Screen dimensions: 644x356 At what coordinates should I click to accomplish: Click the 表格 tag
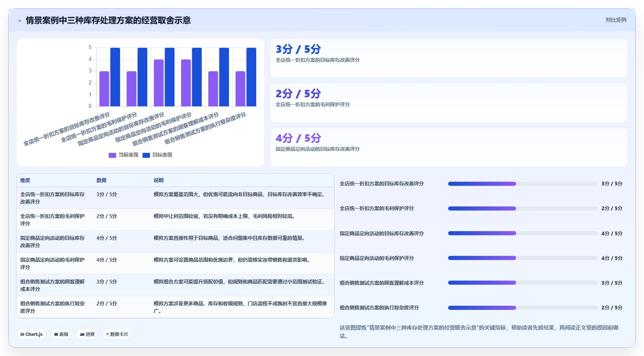[x=61, y=334]
